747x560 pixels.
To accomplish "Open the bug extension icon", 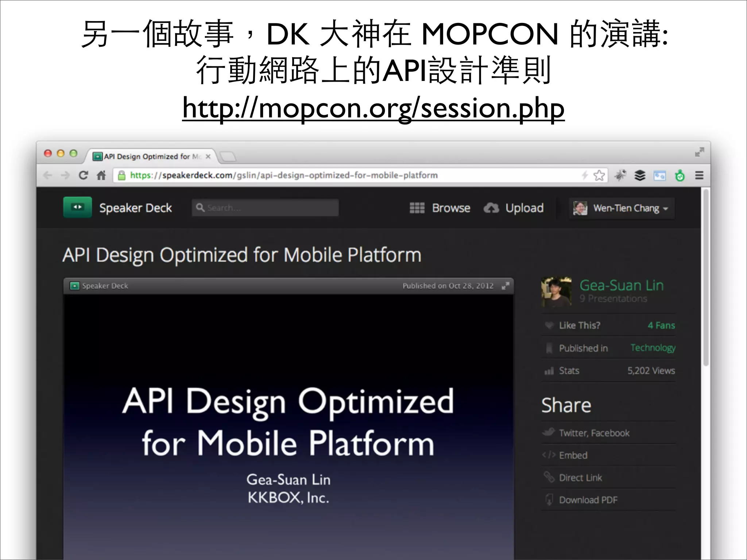I will click(x=620, y=175).
